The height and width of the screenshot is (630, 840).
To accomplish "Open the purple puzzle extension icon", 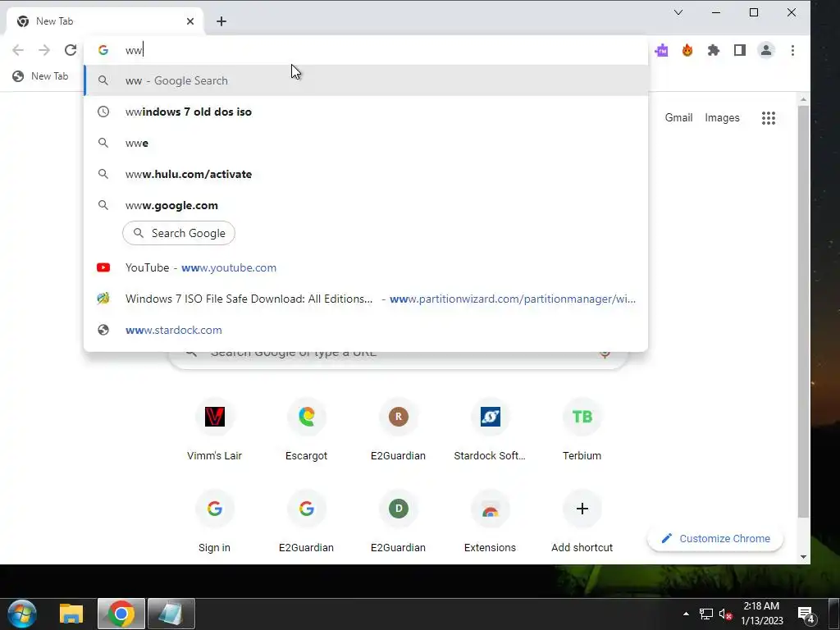I will pyautogui.click(x=662, y=50).
